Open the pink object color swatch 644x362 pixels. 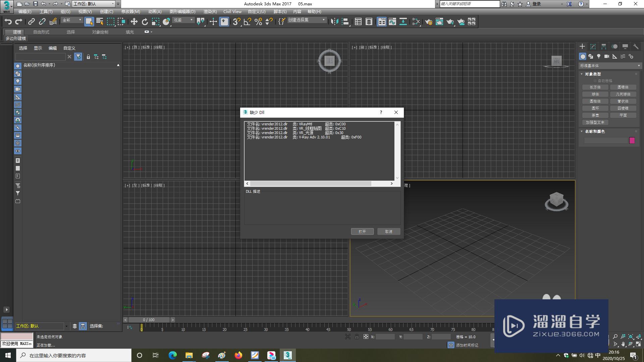click(632, 140)
